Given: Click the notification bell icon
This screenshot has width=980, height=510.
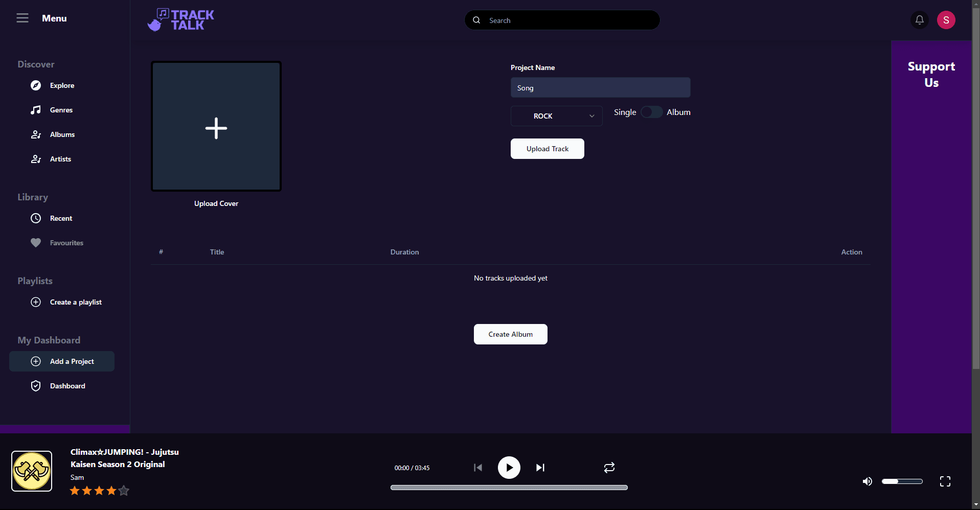Looking at the screenshot, I should click(919, 20).
